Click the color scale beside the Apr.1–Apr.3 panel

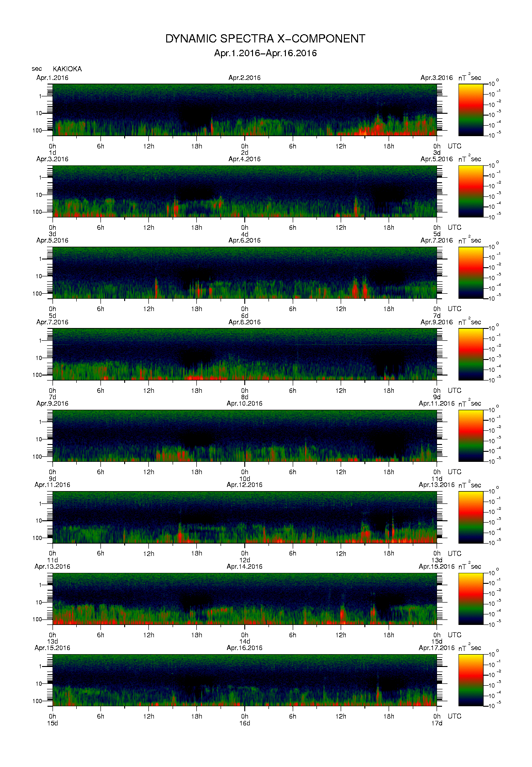pos(471,110)
